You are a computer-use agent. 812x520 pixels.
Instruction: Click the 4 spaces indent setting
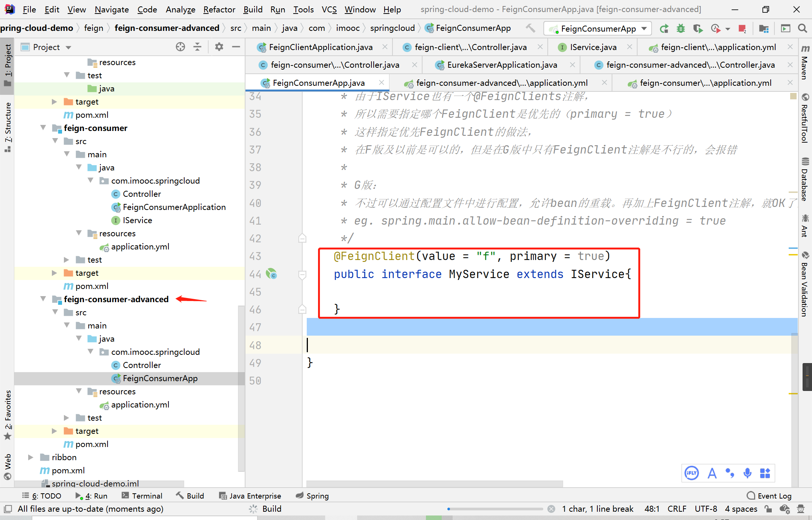(x=741, y=509)
